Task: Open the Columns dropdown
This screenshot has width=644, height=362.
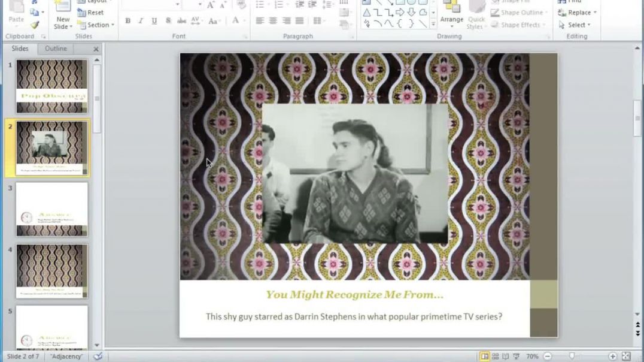Action: [319, 20]
